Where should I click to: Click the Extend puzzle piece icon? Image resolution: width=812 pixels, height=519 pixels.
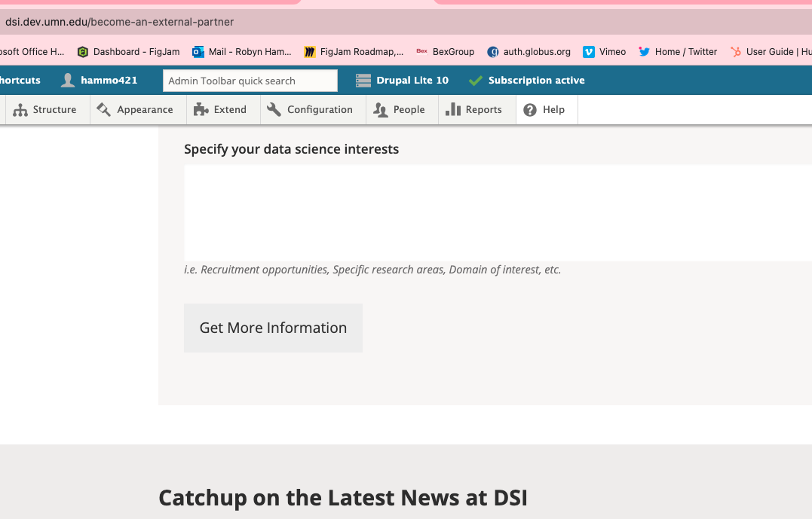coord(201,110)
